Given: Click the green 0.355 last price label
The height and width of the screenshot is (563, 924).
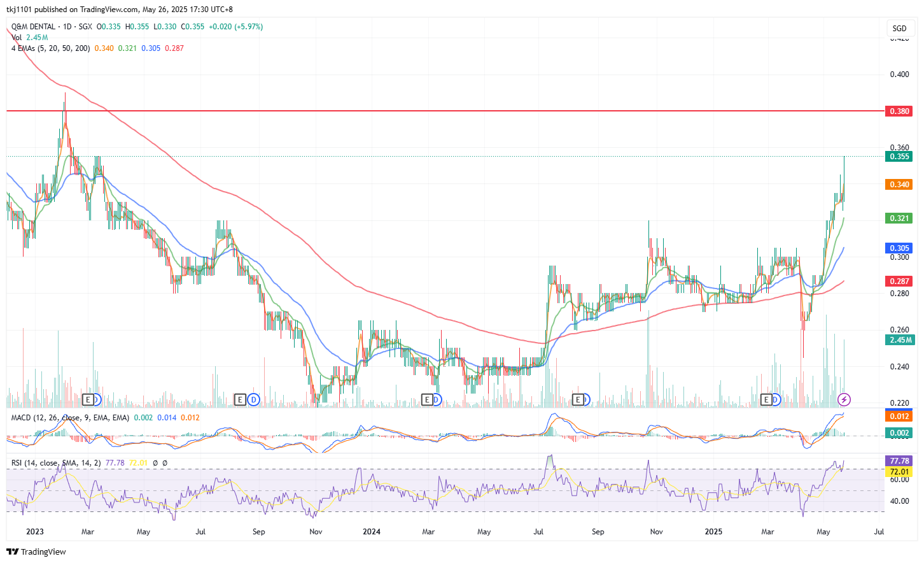Looking at the screenshot, I should pyautogui.click(x=899, y=156).
